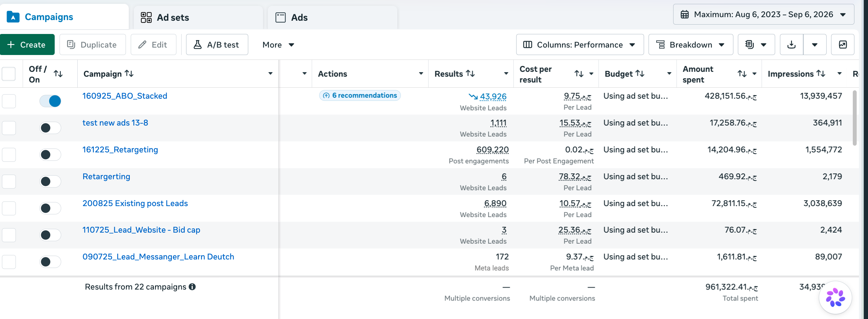Click the Edit button
This screenshot has width=868, height=319.
tap(153, 44)
